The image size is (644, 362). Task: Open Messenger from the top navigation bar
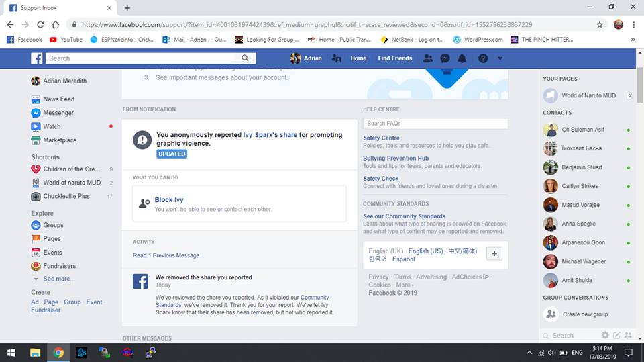(x=445, y=58)
